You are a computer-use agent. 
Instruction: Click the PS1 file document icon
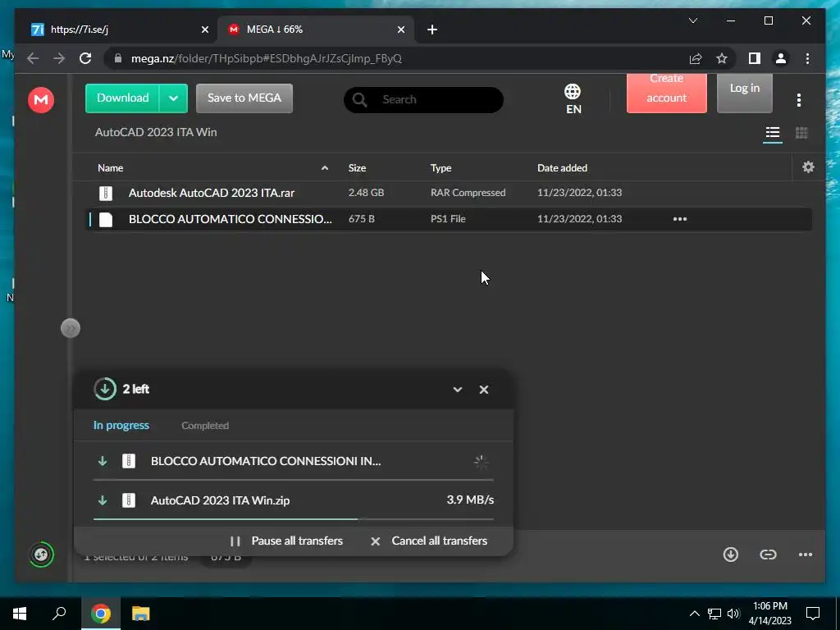(106, 219)
